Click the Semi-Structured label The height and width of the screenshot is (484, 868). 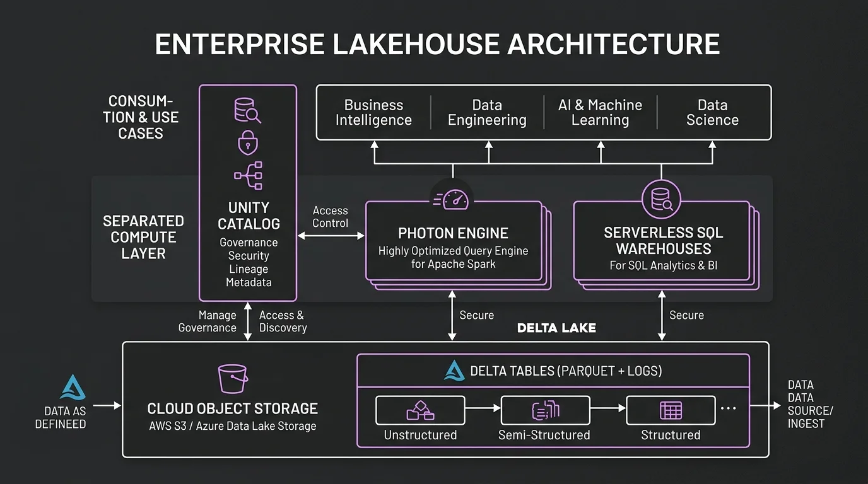pyautogui.click(x=544, y=435)
